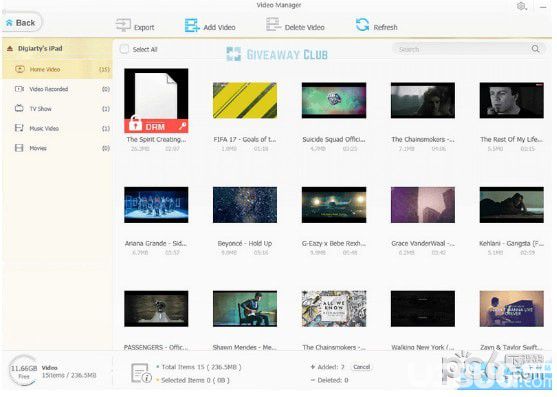Select Walking New York video thumbnail
This screenshot has height=397, width=557.
[423, 309]
